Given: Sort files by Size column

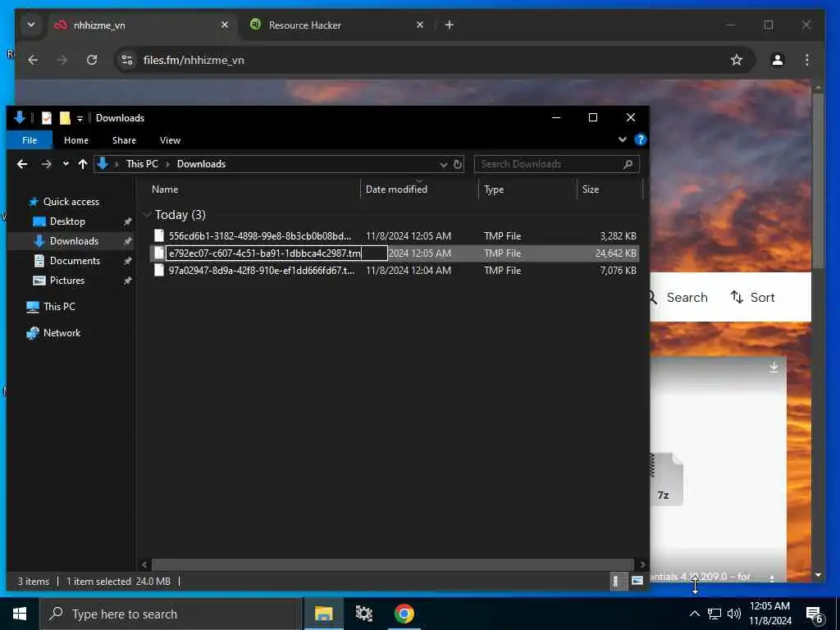Looking at the screenshot, I should [x=609, y=189].
